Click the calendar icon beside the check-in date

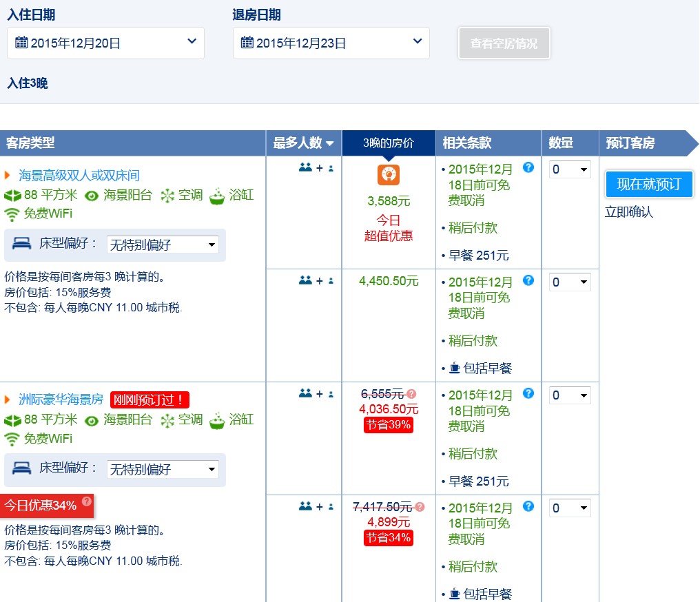click(x=23, y=43)
